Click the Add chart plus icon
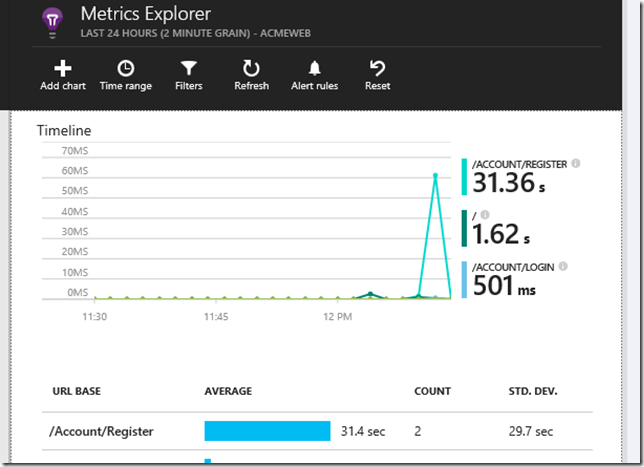 [x=63, y=68]
